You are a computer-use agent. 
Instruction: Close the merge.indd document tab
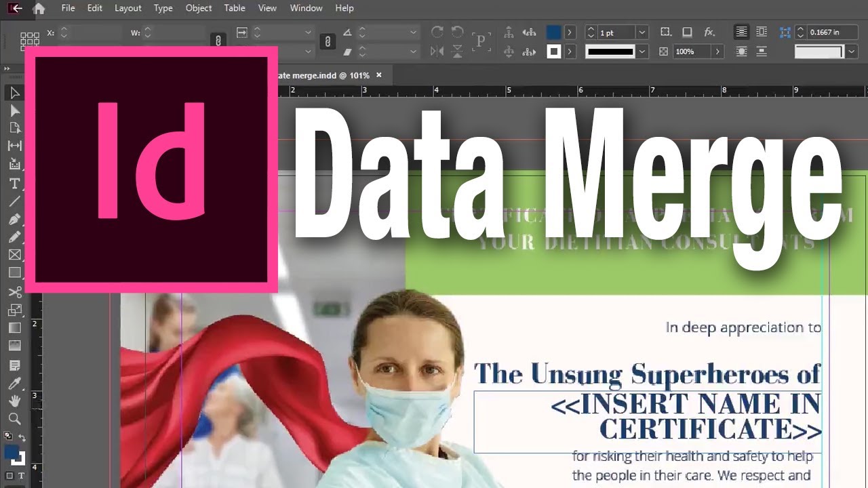pos(379,75)
